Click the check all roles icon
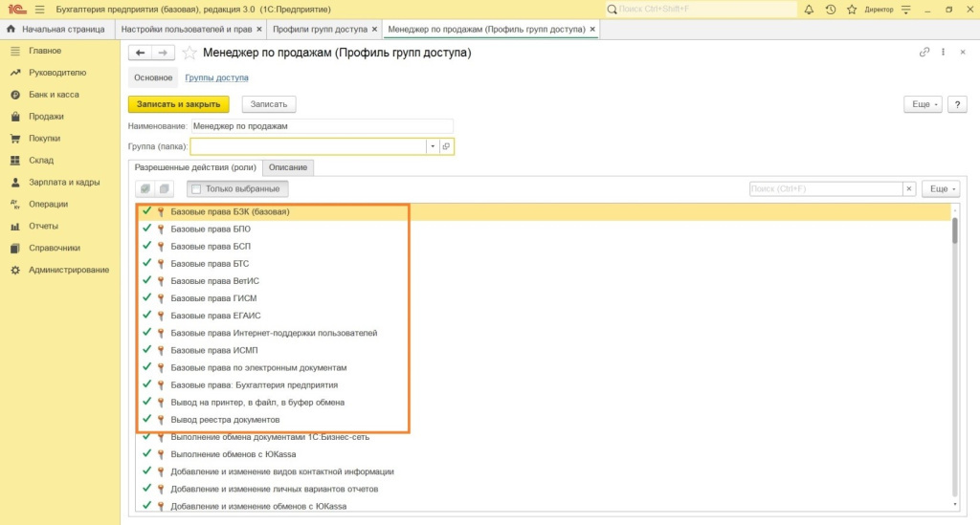Image resolution: width=980 pixels, height=525 pixels. pos(145,189)
